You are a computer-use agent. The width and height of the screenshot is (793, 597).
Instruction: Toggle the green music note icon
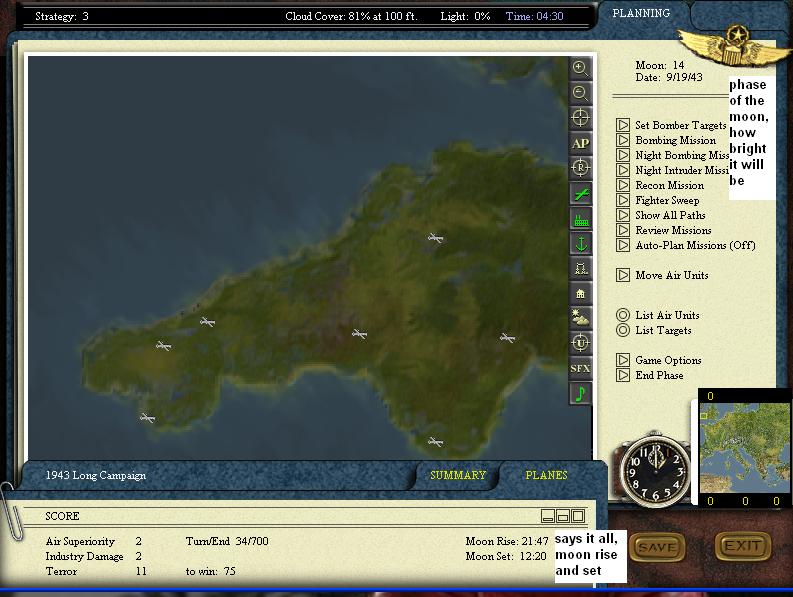(580, 393)
